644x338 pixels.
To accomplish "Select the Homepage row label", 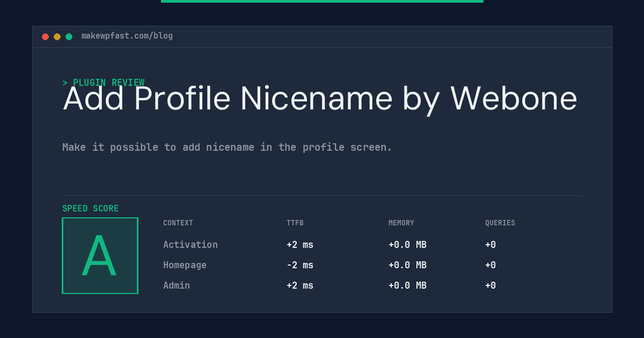I will (x=185, y=265).
